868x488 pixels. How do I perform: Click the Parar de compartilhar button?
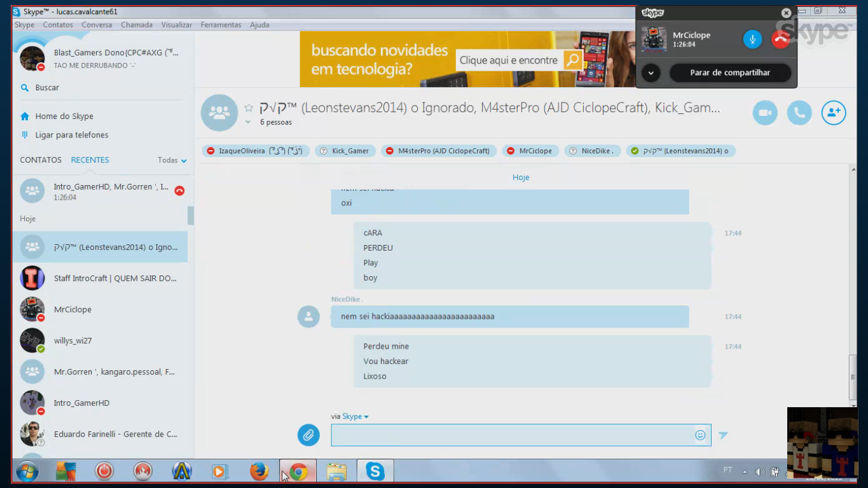(x=730, y=73)
